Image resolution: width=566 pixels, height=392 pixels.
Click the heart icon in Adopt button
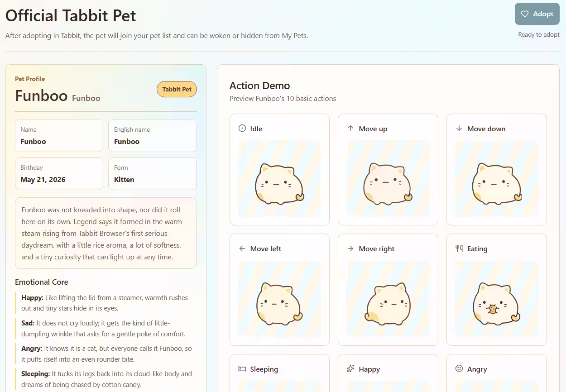(x=525, y=14)
